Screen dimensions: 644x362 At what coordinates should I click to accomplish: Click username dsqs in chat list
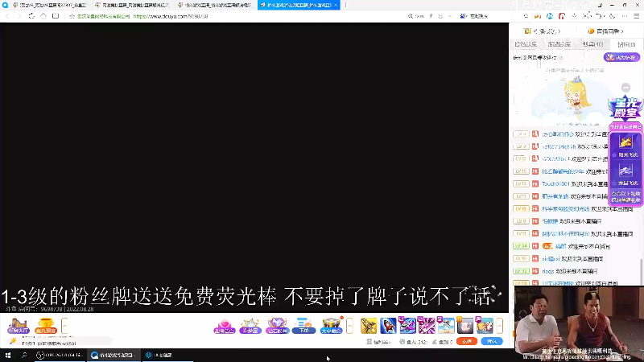pos(548,271)
